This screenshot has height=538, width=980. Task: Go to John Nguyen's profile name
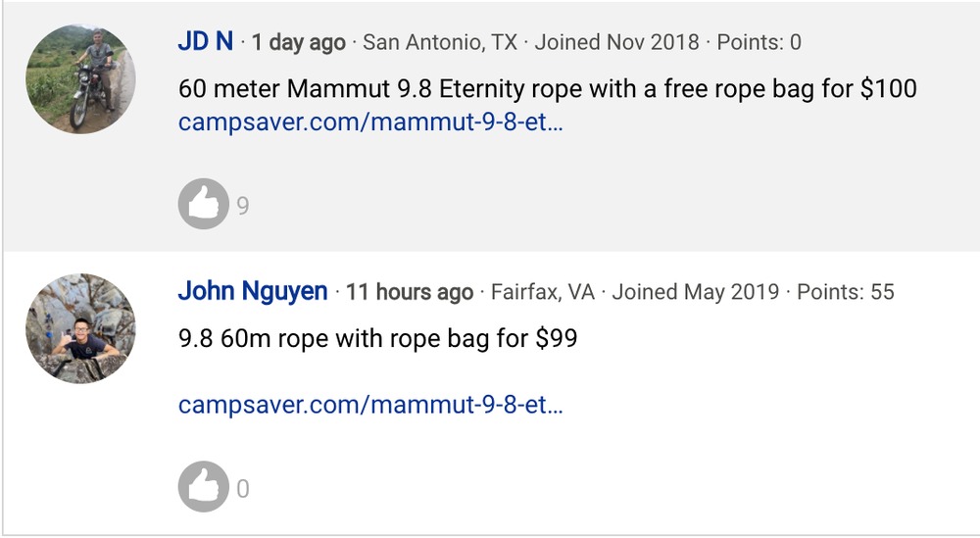253,291
